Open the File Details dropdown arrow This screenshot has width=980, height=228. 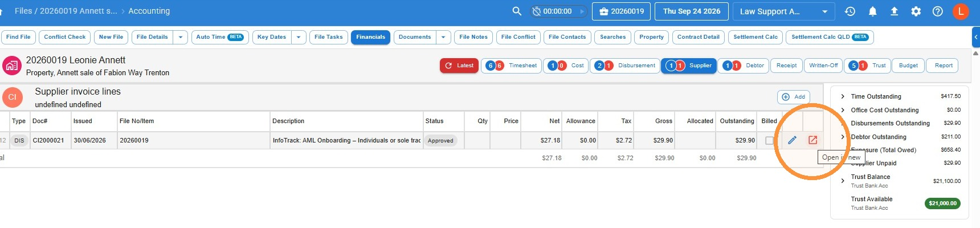(x=180, y=37)
